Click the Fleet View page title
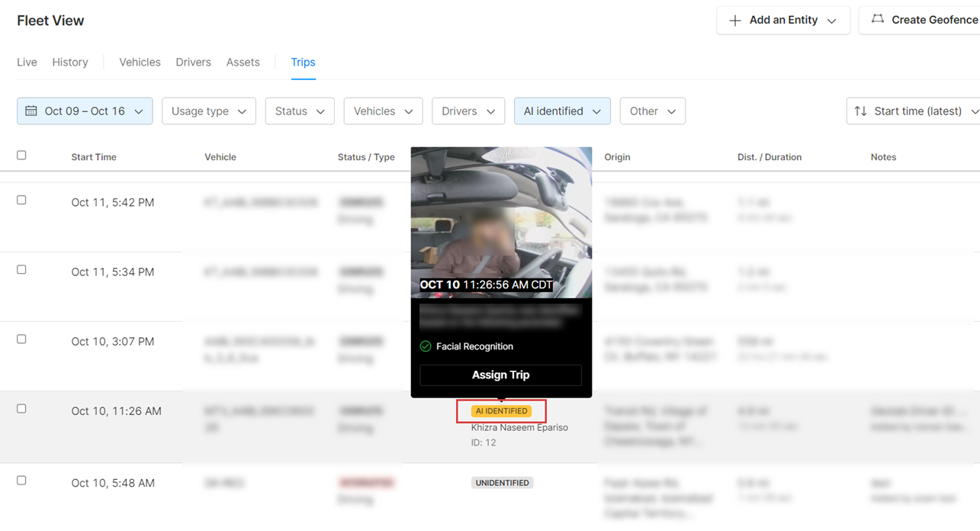Viewport: 980px width, 531px height. point(50,21)
